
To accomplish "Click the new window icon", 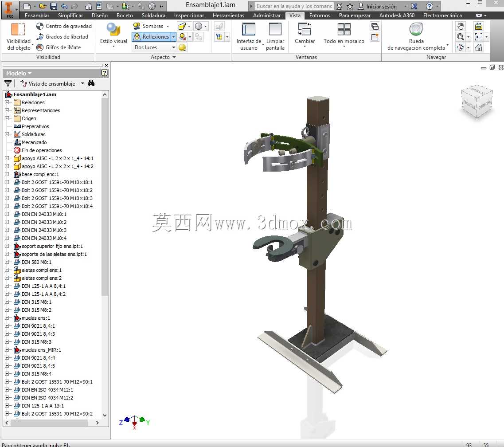I will pos(375,37).
